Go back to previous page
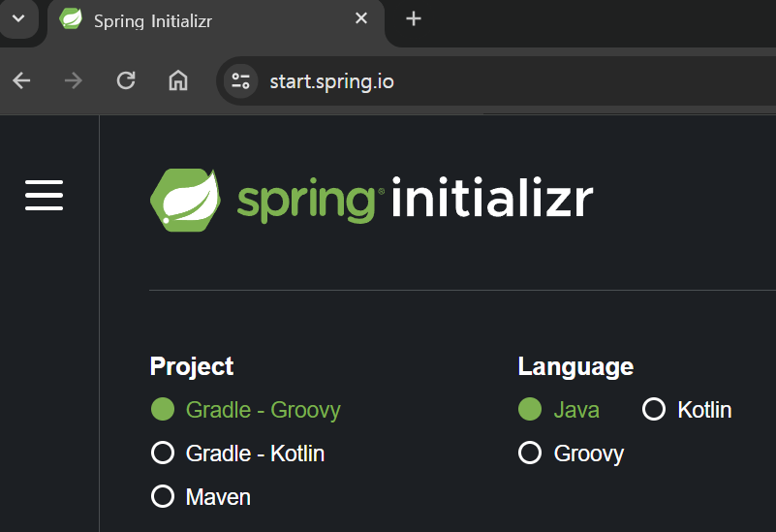Viewport: 776px width, 532px height. [21, 80]
